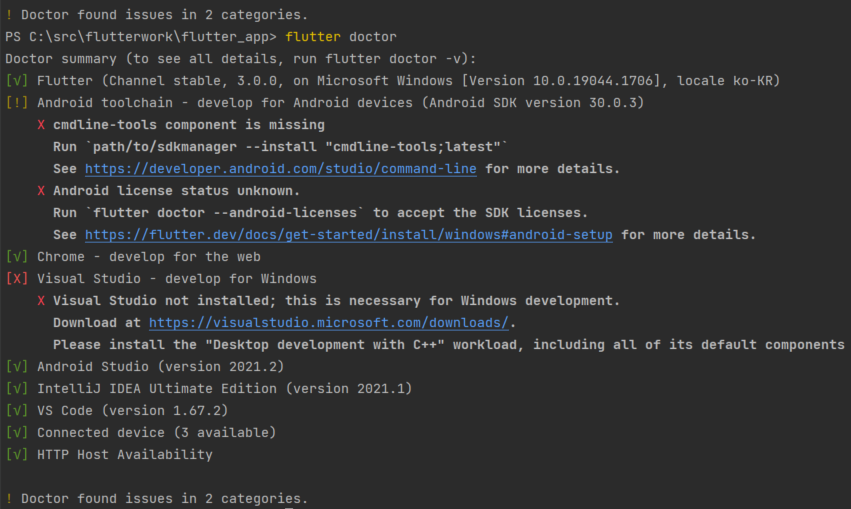This screenshot has height=509, width=851.
Task: Click the 'cmdline-tools component is missing' line
Action: coord(189,125)
